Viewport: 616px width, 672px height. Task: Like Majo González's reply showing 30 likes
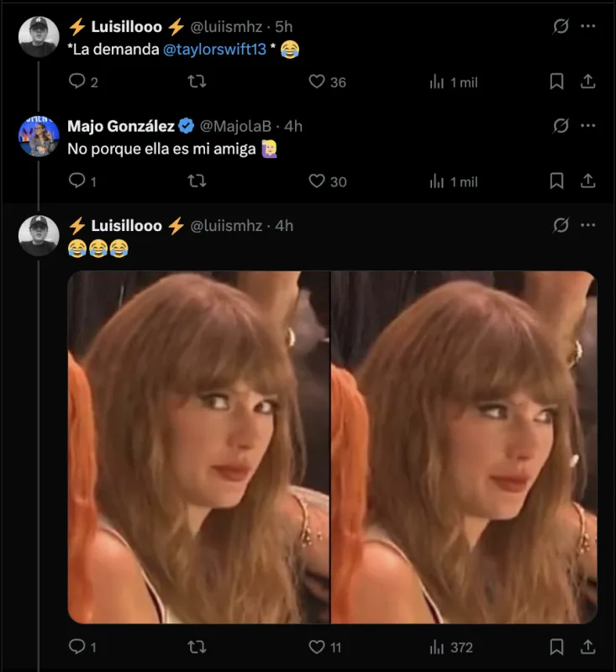pyautogui.click(x=316, y=181)
